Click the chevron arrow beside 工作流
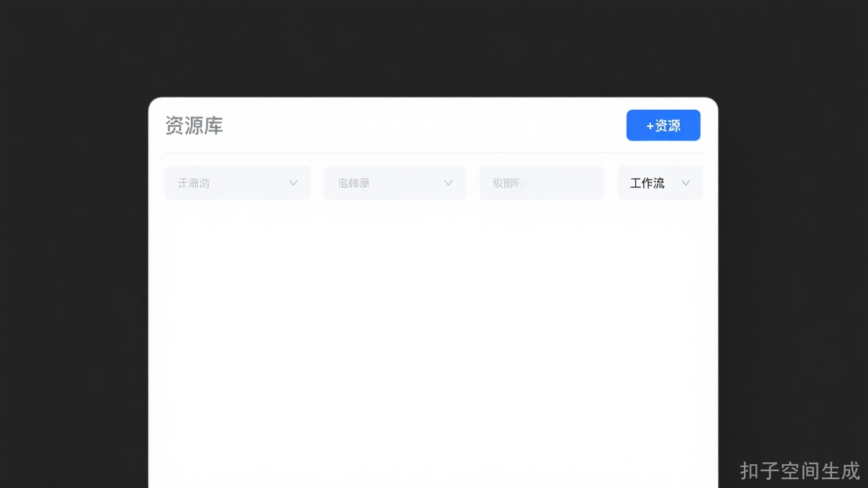 (x=686, y=183)
